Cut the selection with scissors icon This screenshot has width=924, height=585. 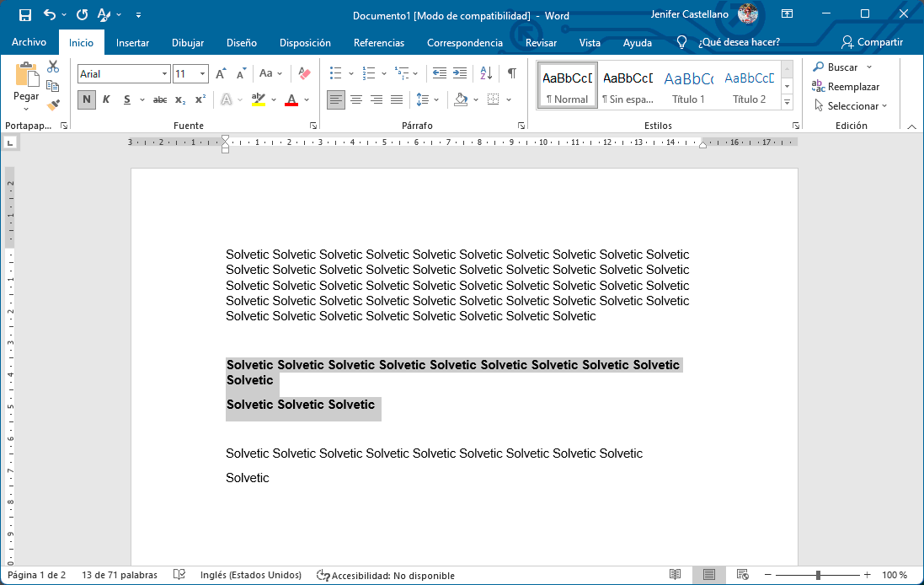click(x=53, y=67)
